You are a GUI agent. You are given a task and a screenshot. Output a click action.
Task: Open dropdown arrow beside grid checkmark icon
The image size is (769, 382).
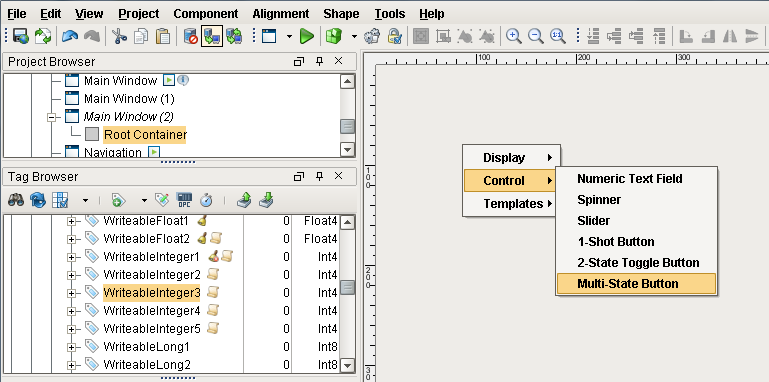point(85,201)
